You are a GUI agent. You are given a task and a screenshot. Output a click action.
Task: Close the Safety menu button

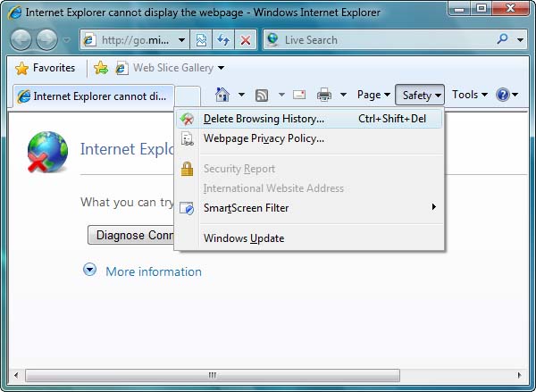[420, 95]
